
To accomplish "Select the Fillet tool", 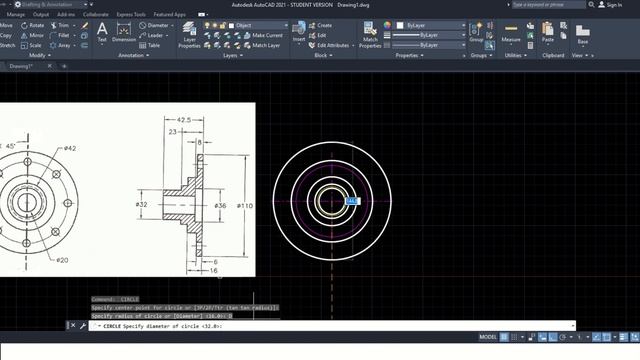I will [x=60, y=36].
